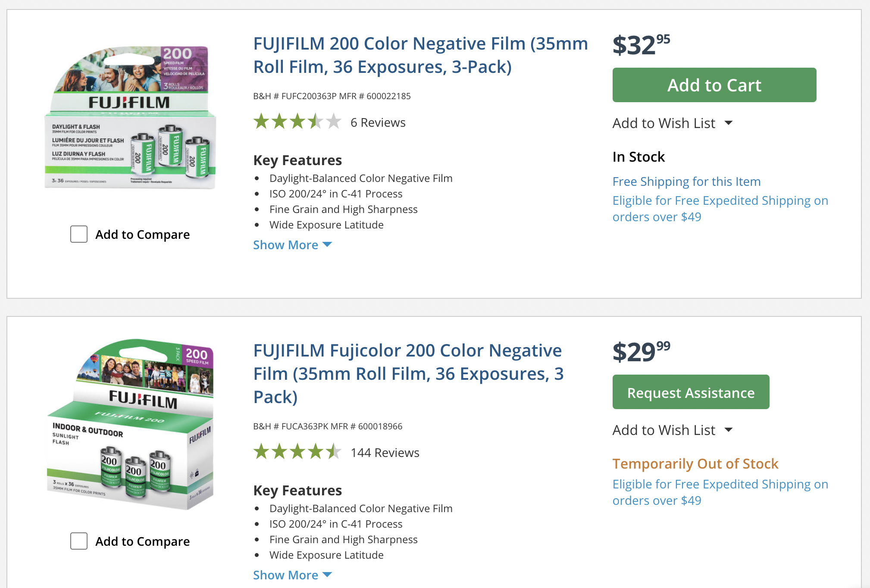The image size is (870, 588).
Task: View the 144 Reviews for Fujicolor 200
Action: click(385, 453)
